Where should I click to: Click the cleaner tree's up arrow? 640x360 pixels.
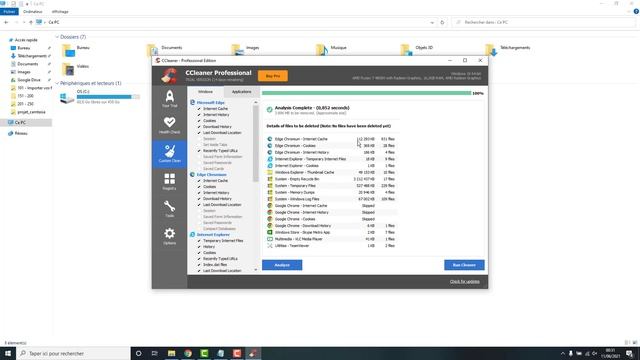[x=256, y=102]
